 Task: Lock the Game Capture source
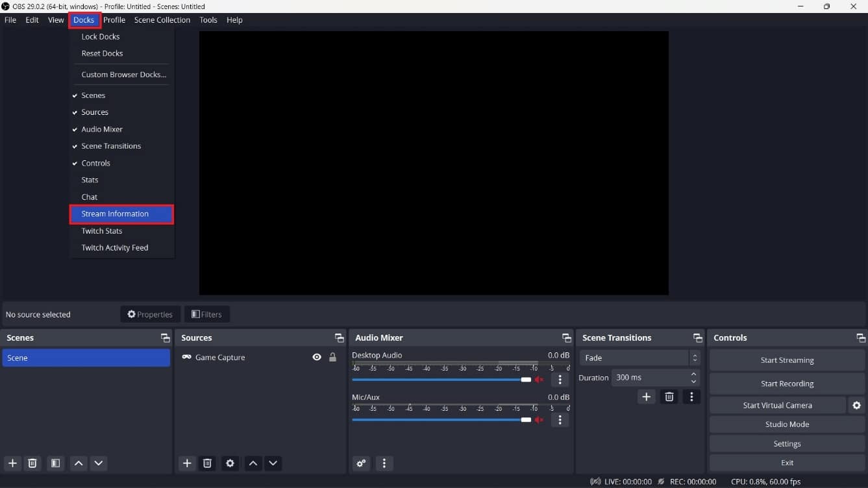click(x=332, y=357)
